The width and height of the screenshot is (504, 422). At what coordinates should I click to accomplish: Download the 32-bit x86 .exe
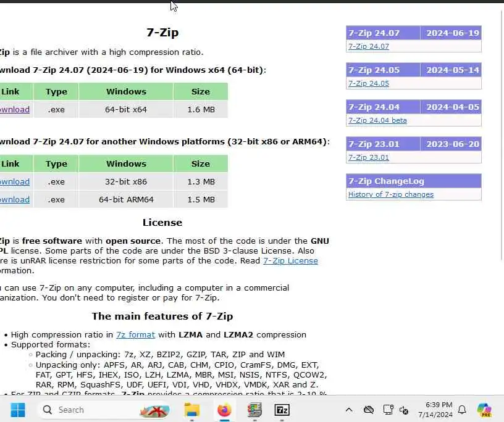14,182
